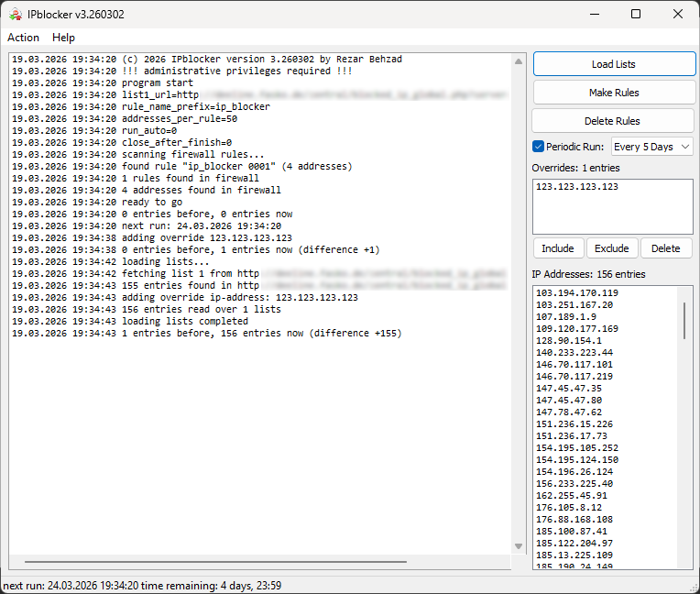Viewport: 700px width, 594px height.
Task: Select override entry 123.123.123.123
Action: point(577,187)
